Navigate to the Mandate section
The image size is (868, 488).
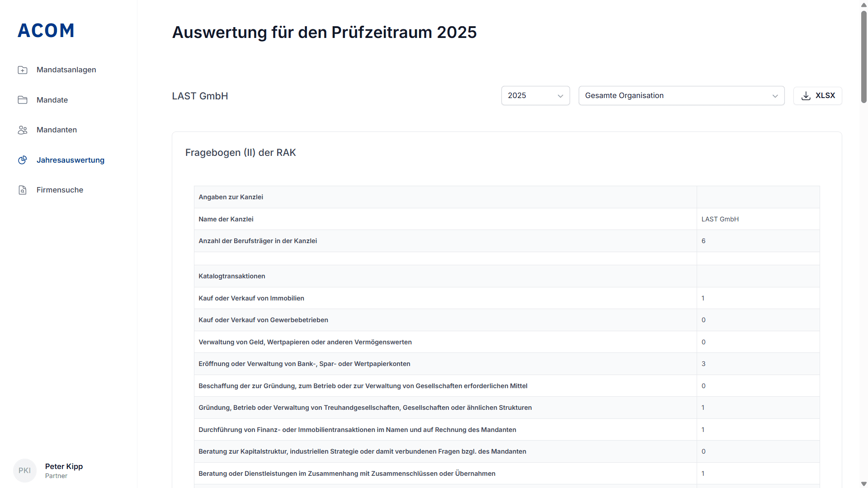(x=52, y=100)
